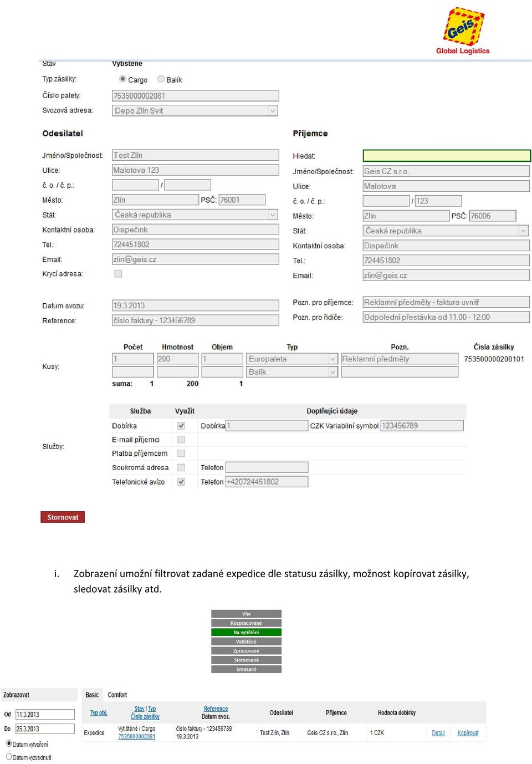
Task: Select the Rozpracované status filter
Action: (x=246, y=623)
